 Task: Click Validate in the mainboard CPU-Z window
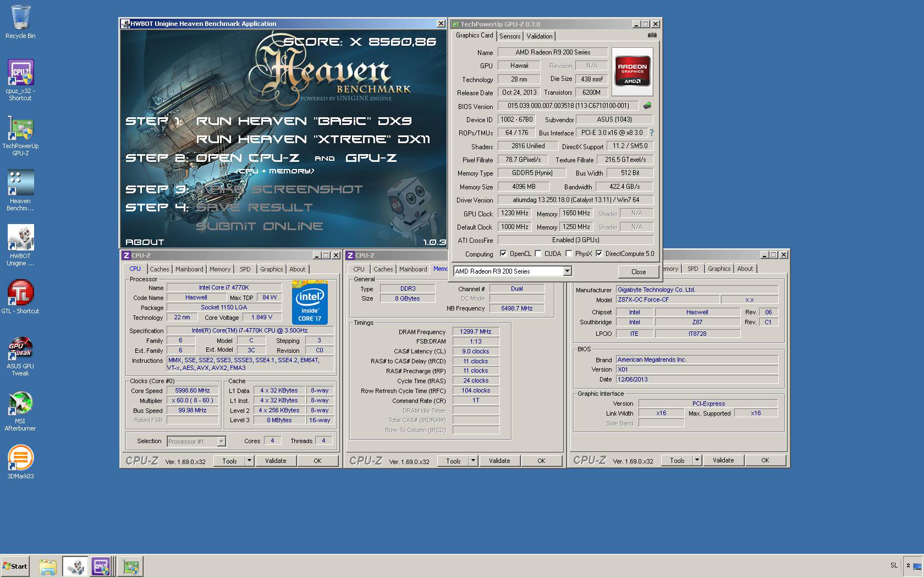click(723, 460)
